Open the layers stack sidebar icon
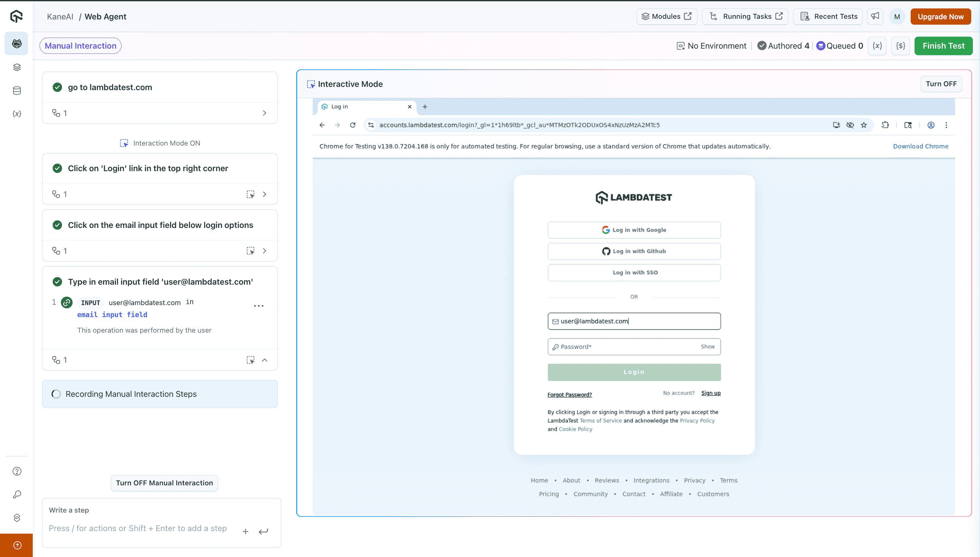This screenshot has height=557, width=980. pos(17,67)
